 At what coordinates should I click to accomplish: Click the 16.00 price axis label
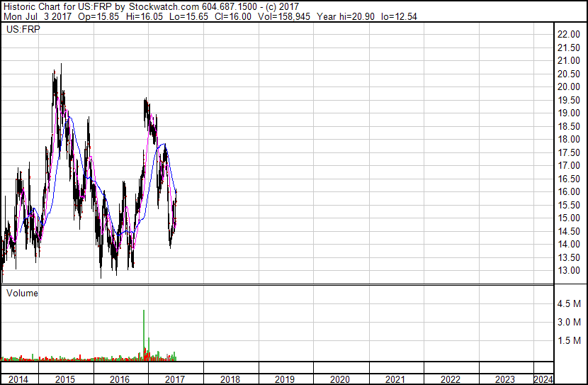tap(568, 191)
